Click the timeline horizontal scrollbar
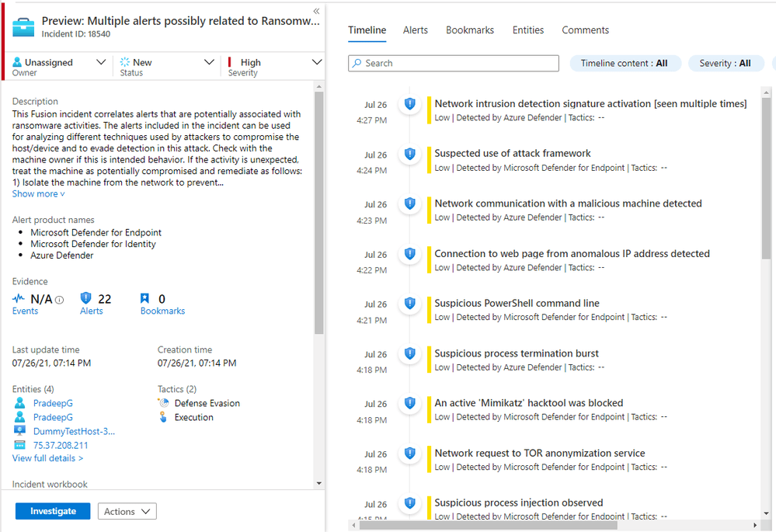 coord(488,525)
